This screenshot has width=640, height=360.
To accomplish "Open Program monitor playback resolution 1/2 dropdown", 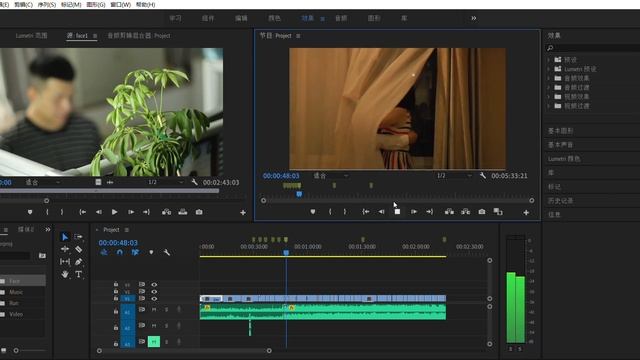I will point(454,176).
